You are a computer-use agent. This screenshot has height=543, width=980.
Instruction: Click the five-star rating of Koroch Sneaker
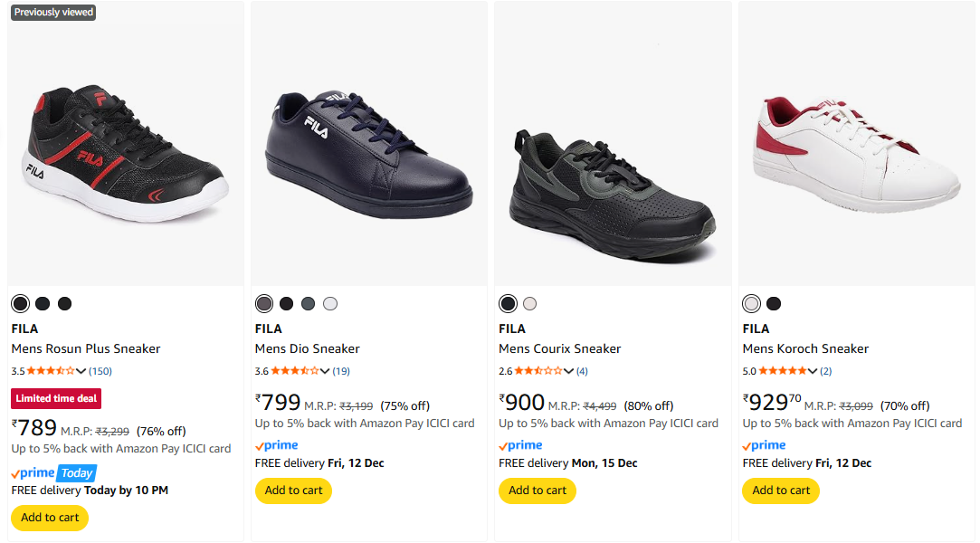point(782,371)
